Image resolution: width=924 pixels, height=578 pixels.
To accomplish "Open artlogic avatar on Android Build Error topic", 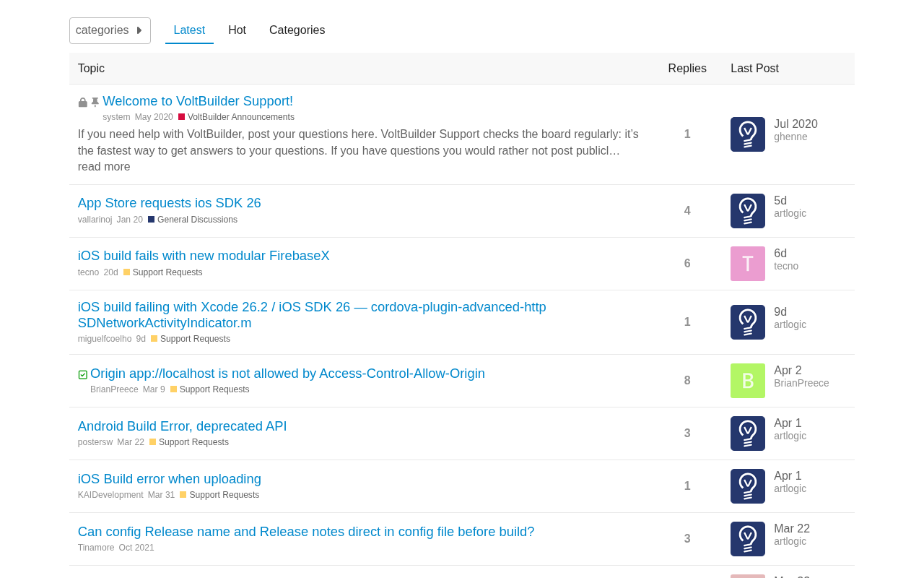I will 748,433.
